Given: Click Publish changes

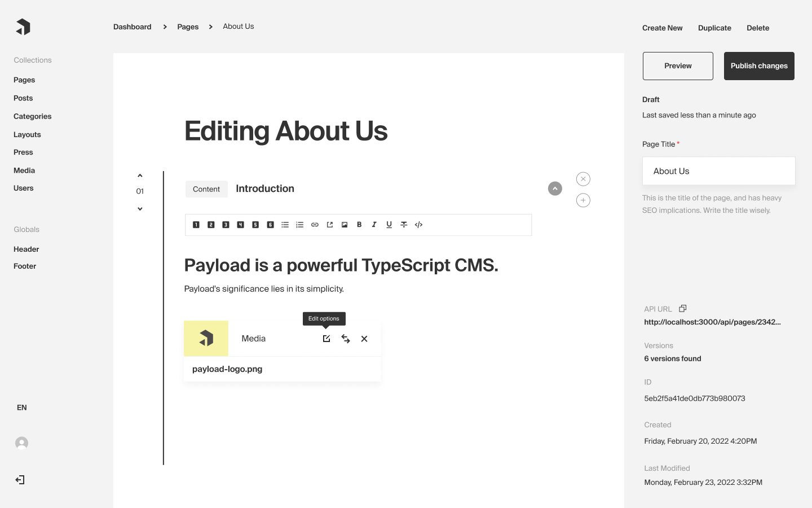Looking at the screenshot, I should 759,66.
